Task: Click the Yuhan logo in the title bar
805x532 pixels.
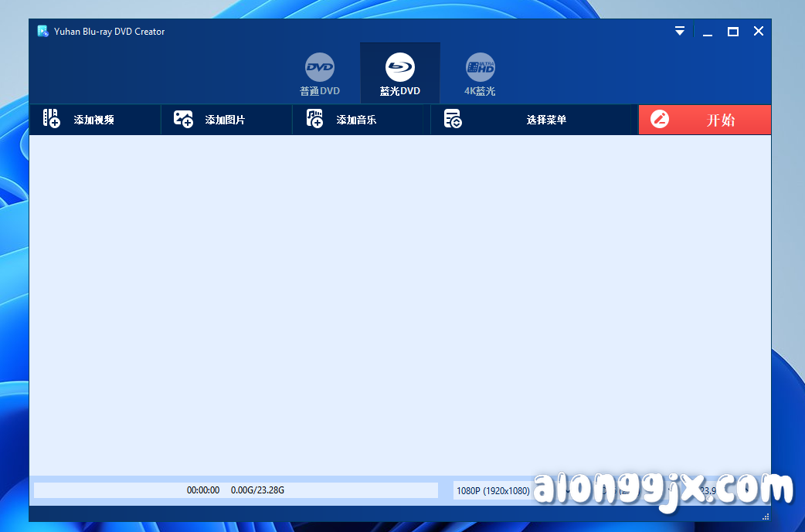Action: tap(42, 31)
